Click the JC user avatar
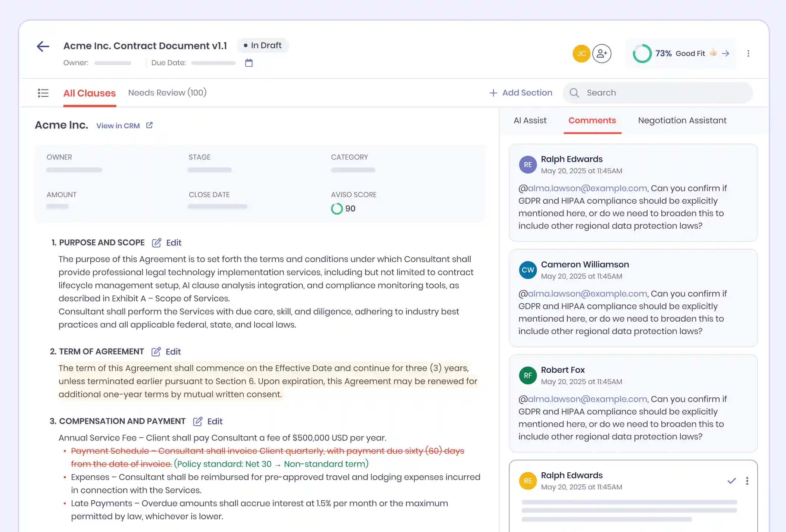 pos(581,54)
